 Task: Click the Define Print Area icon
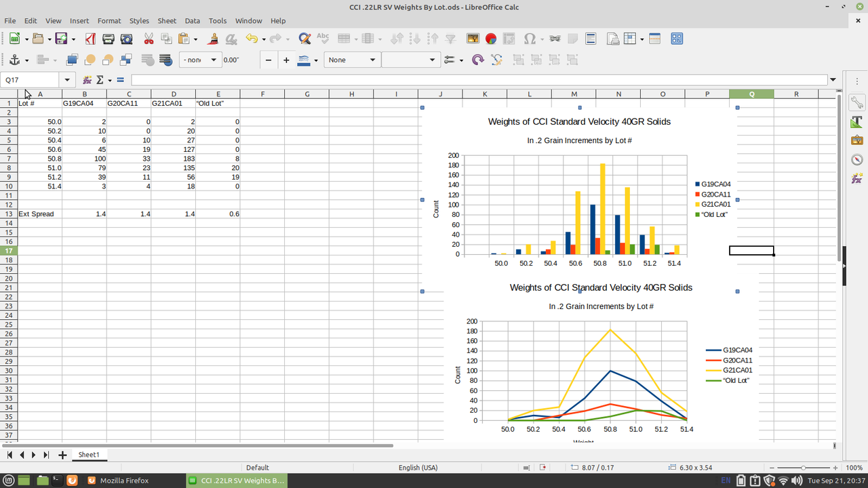[612, 39]
